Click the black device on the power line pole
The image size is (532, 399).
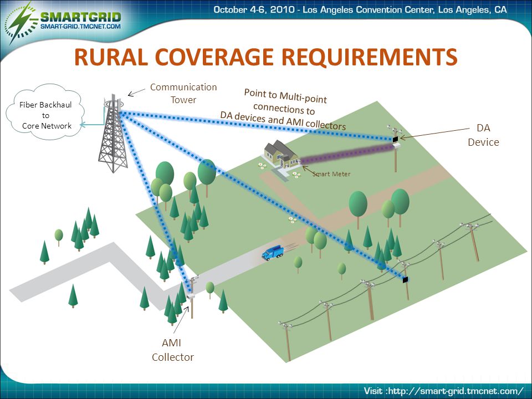tap(405, 280)
